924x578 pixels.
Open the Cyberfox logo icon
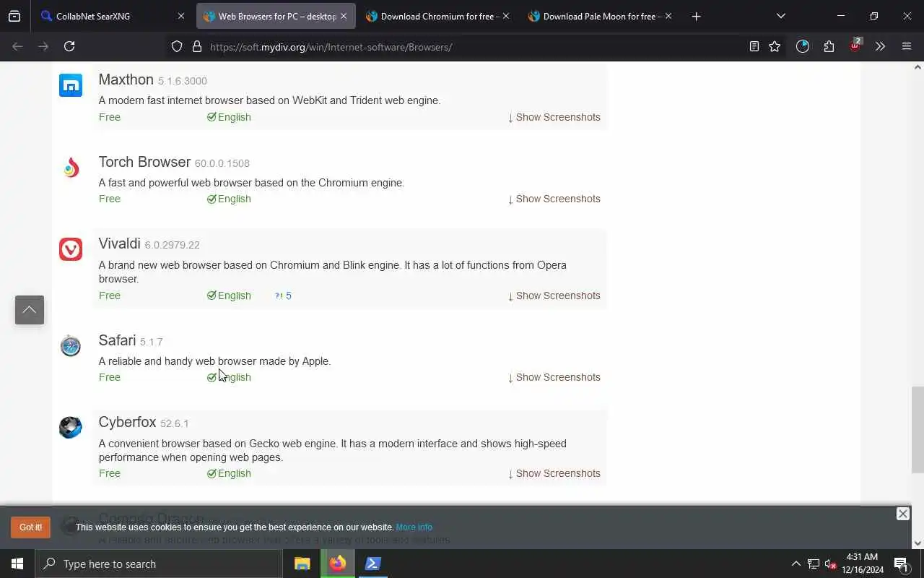click(x=71, y=428)
